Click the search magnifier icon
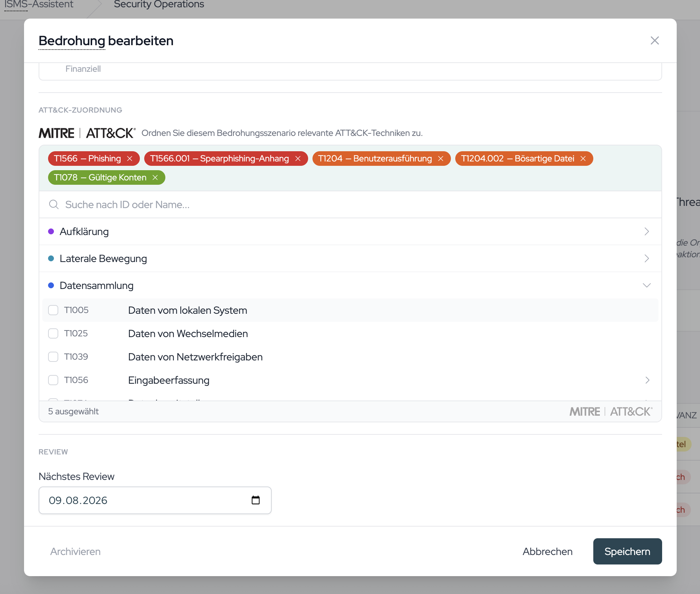Viewport: 700px width, 594px height. 54,204
